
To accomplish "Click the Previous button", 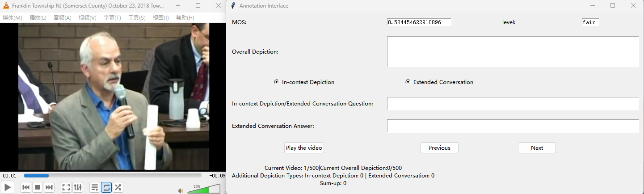I will (439, 148).
